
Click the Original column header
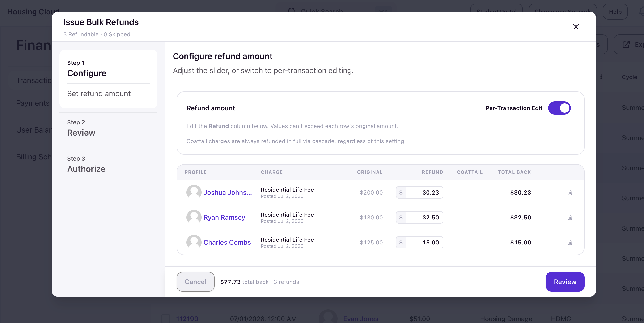(370, 172)
